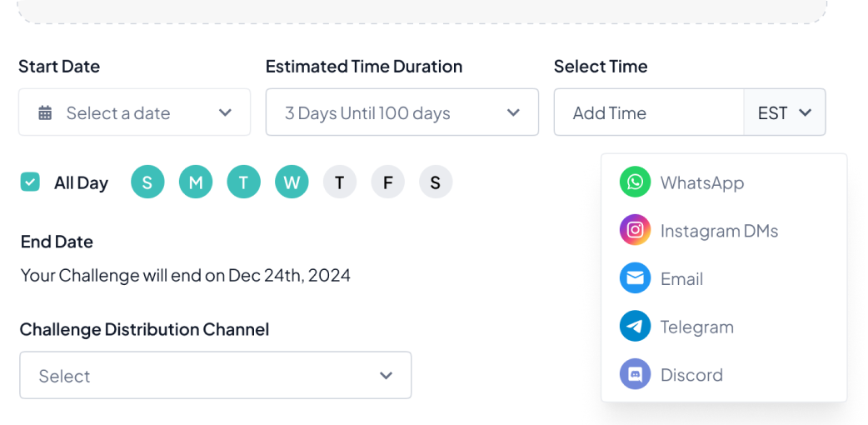
Task: Choose Discord from the channel menu
Action: 691,374
